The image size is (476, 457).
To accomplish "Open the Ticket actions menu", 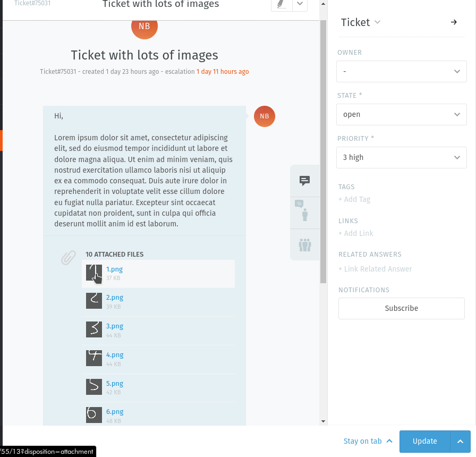I will pos(378,22).
